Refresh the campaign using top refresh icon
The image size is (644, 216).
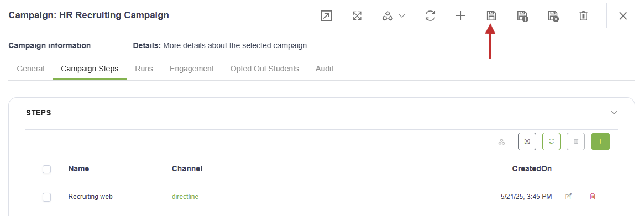coord(430,16)
